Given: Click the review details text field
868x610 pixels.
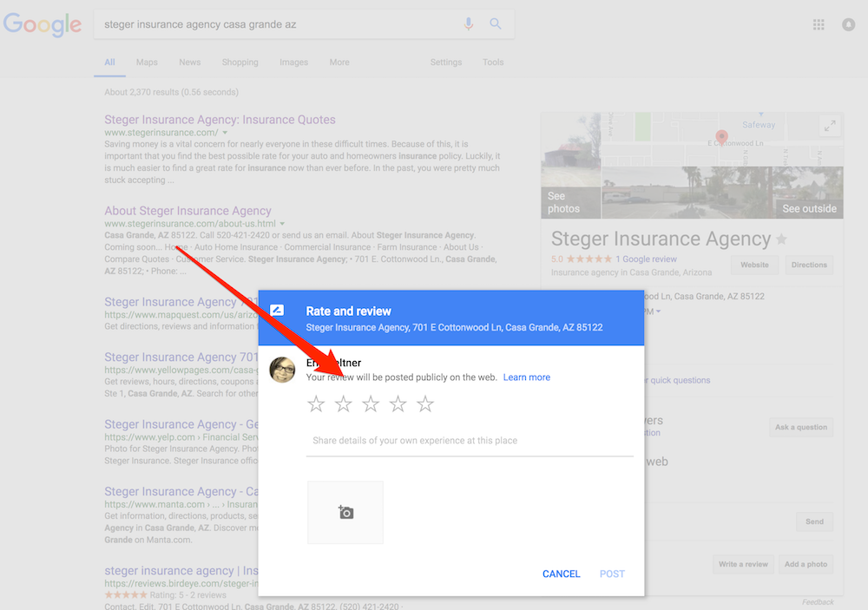Looking at the screenshot, I should pos(470,441).
